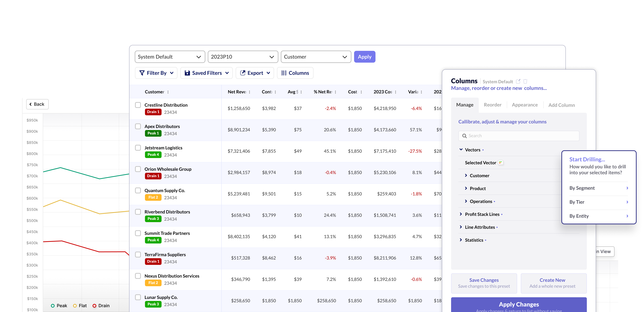Open 2023 Cost column options menu
Viewport: 644px width, 312px height.
(x=396, y=92)
